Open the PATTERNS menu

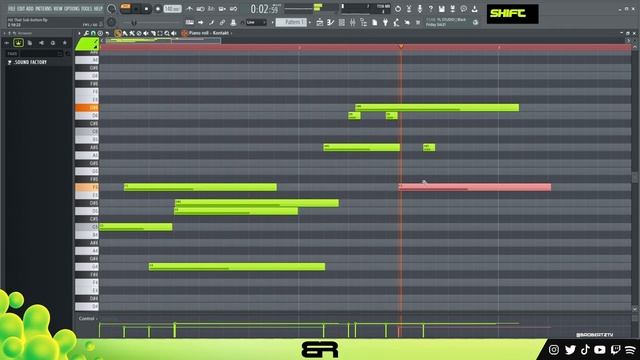(43, 8)
